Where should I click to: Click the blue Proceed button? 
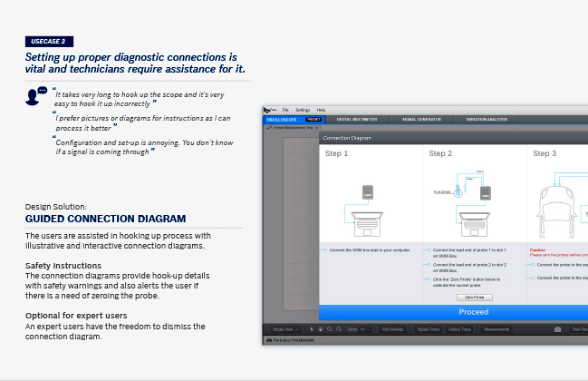[x=453, y=312]
